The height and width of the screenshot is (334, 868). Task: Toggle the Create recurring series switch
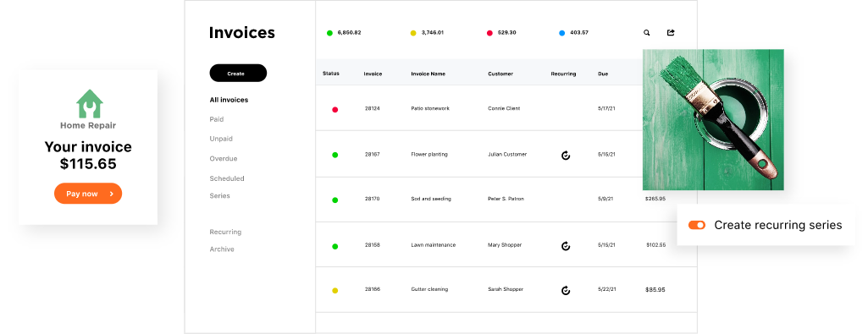pyautogui.click(x=696, y=225)
